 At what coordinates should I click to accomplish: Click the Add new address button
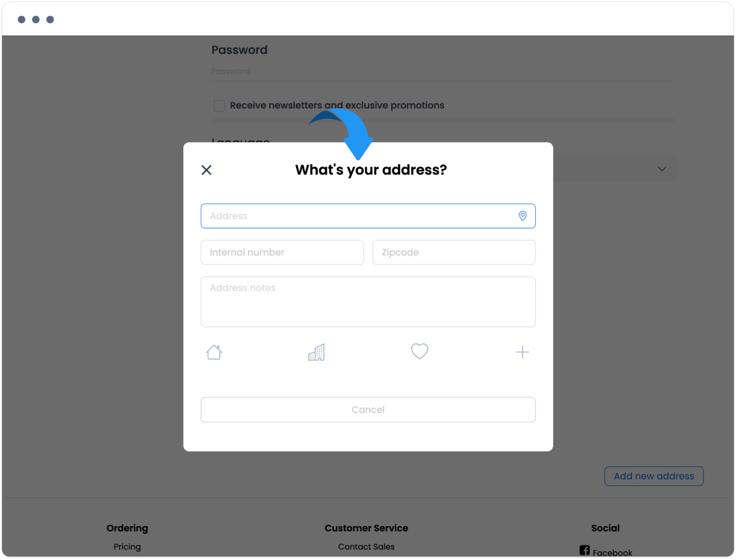pyautogui.click(x=654, y=476)
